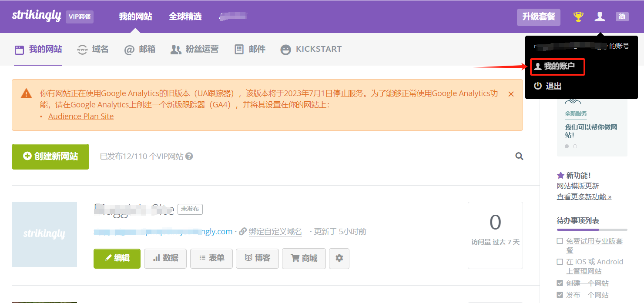
Task: Select the 邮箱 email @ icon
Action: pyautogui.click(x=129, y=49)
